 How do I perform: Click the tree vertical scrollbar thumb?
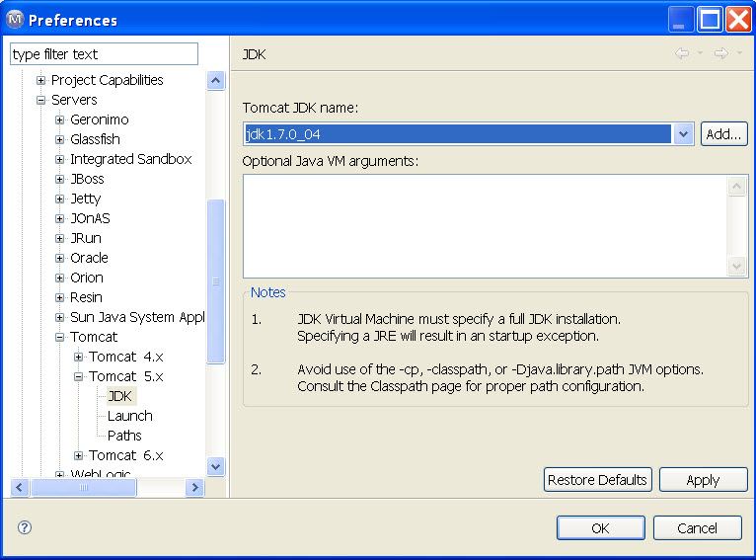click(x=215, y=280)
